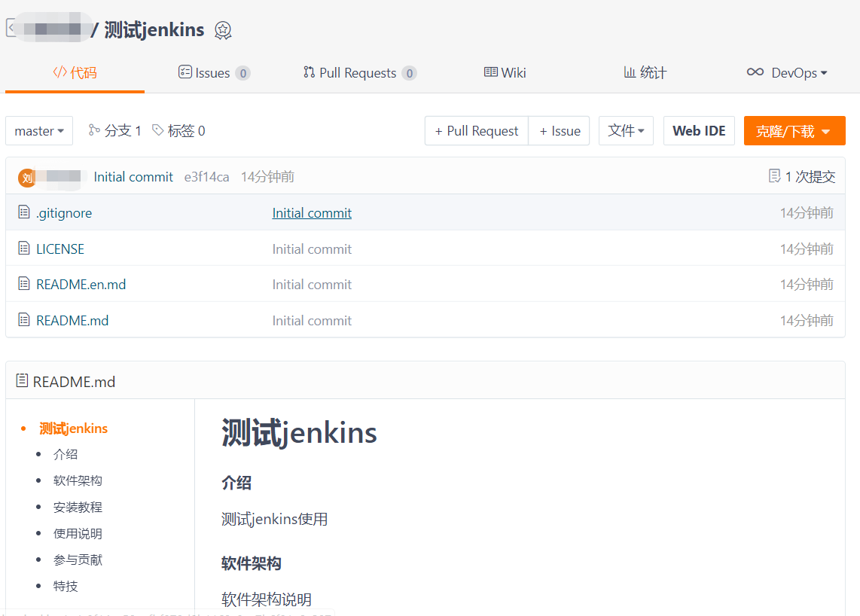Click the 测试jenkins repository title
860x616 pixels.
click(x=154, y=29)
